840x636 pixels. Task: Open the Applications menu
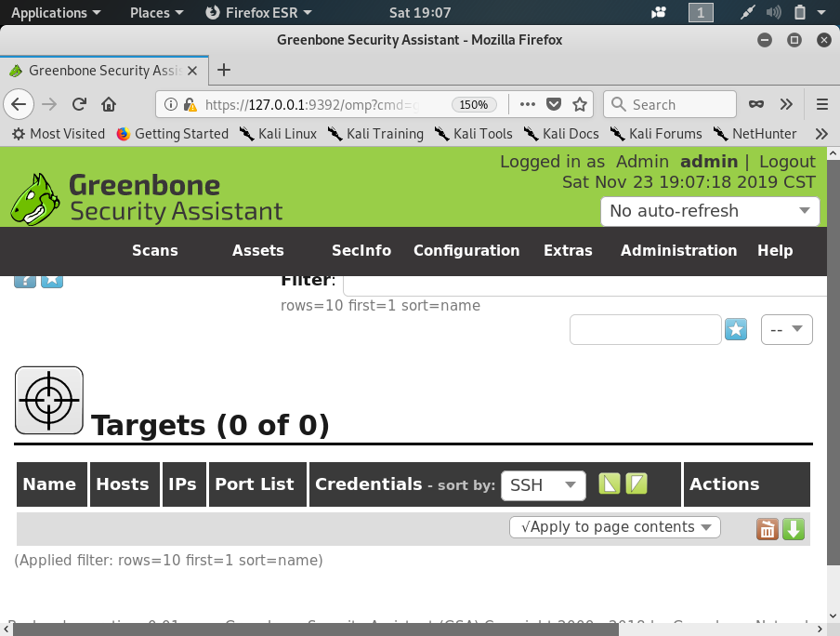(x=56, y=12)
